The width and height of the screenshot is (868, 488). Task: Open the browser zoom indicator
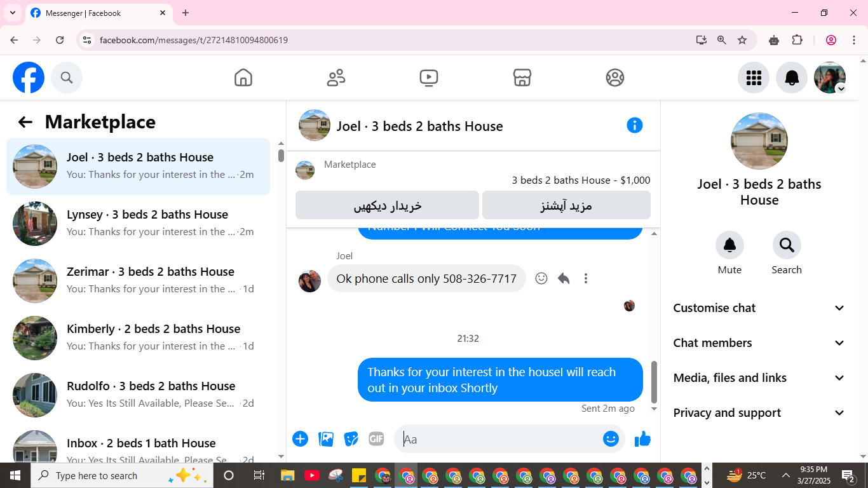tap(722, 40)
